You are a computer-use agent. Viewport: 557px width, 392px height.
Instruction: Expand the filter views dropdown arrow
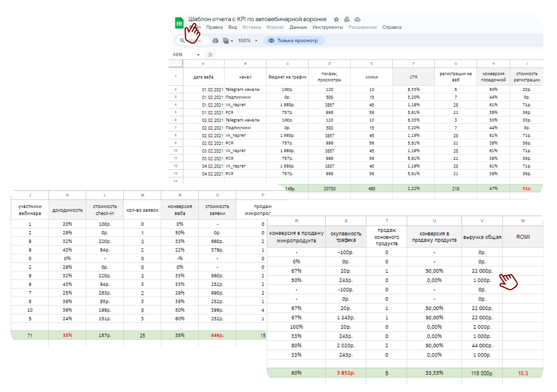point(232,41)
